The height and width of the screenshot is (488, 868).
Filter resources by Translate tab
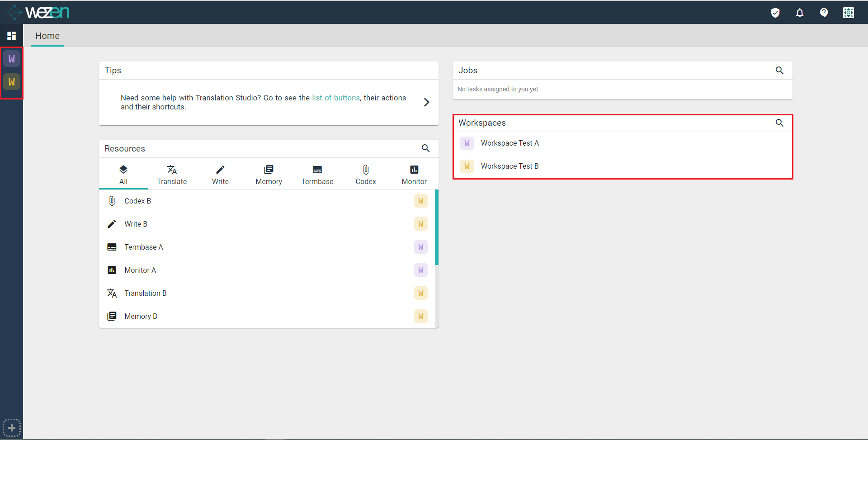(172, 175)
